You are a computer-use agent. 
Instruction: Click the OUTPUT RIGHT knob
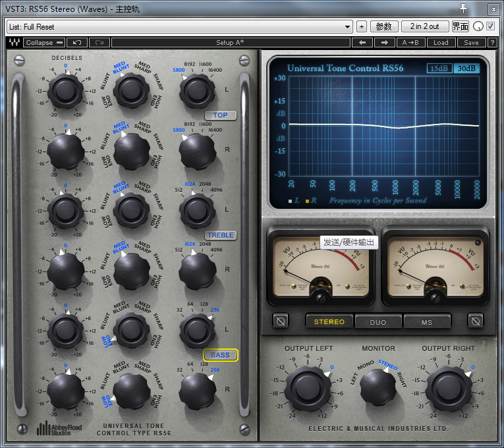click(449, 389)
